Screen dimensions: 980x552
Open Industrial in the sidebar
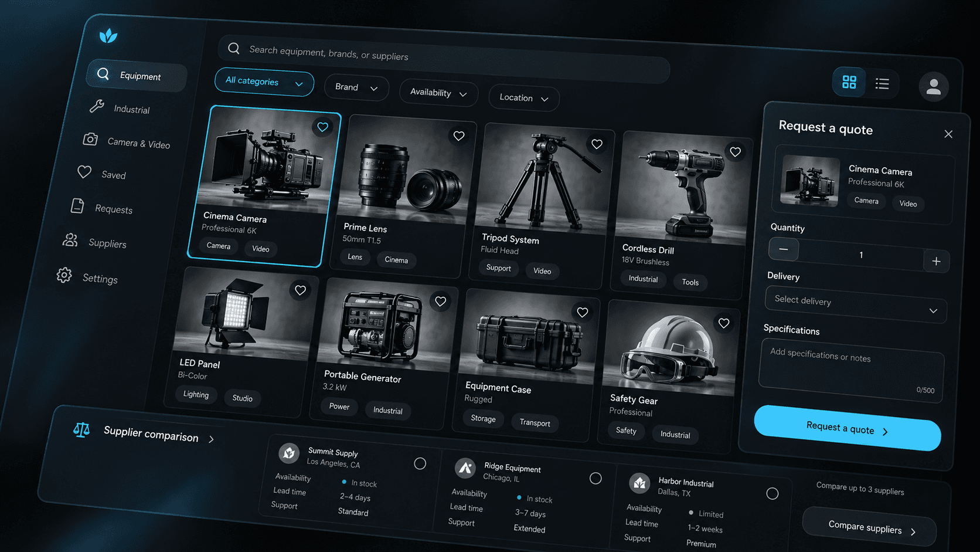(120, 108)
